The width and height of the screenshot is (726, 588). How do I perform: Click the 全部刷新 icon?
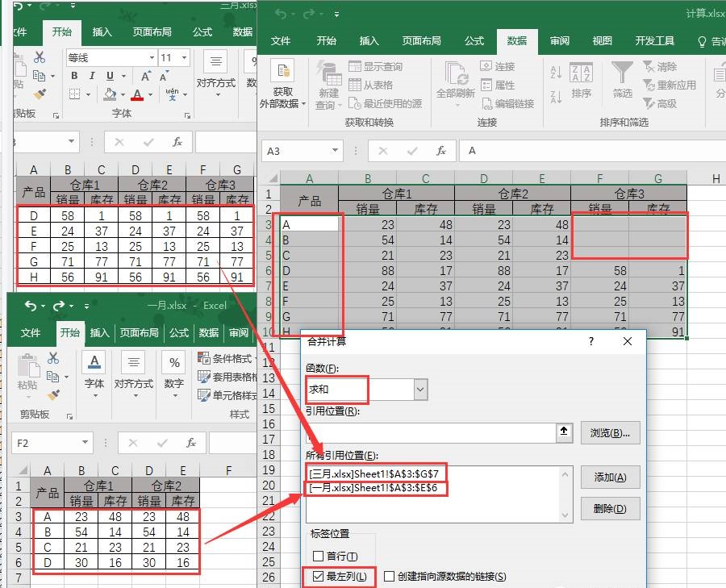pos(457,74)
